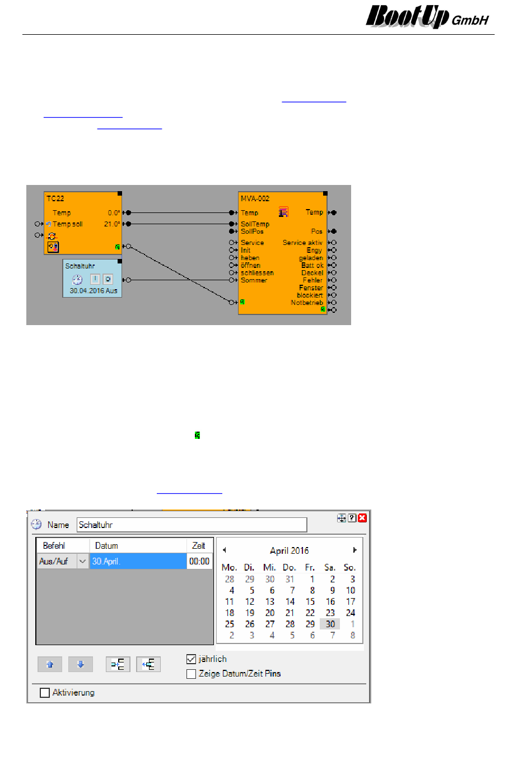
Task: Click the green link input pin on MVA-002
Action: 242,302
